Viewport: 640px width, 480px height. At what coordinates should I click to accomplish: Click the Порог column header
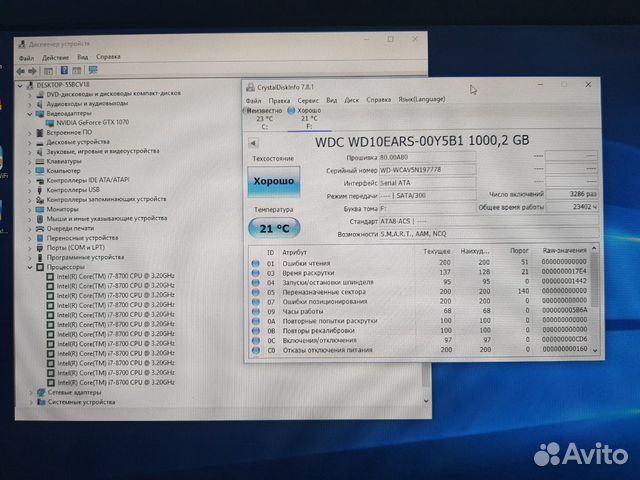(519, 251)
